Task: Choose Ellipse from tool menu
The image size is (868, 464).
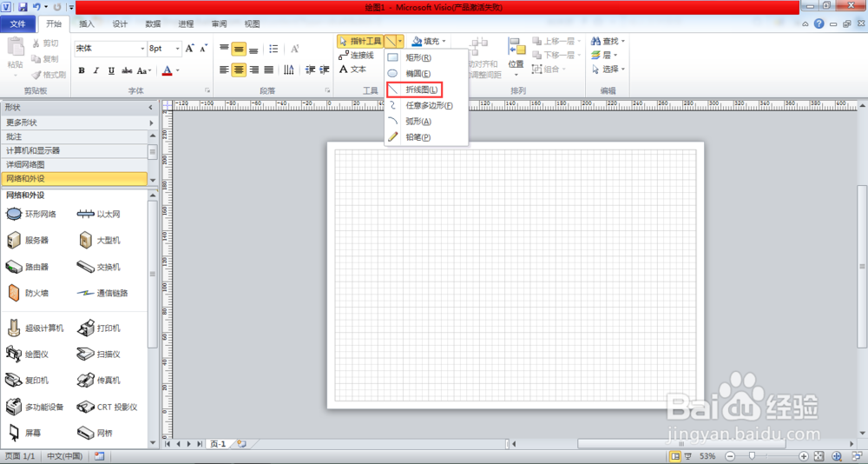Action: click(426, 73)
